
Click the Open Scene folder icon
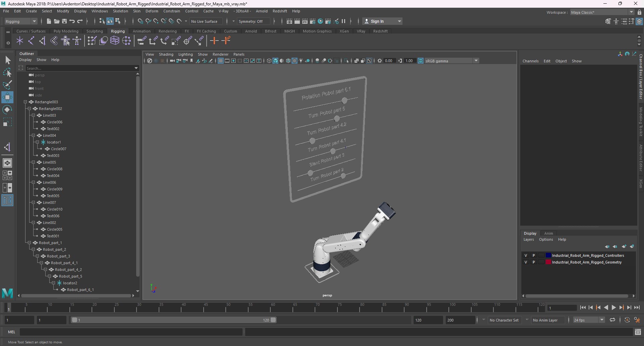[x=57, y=21]
